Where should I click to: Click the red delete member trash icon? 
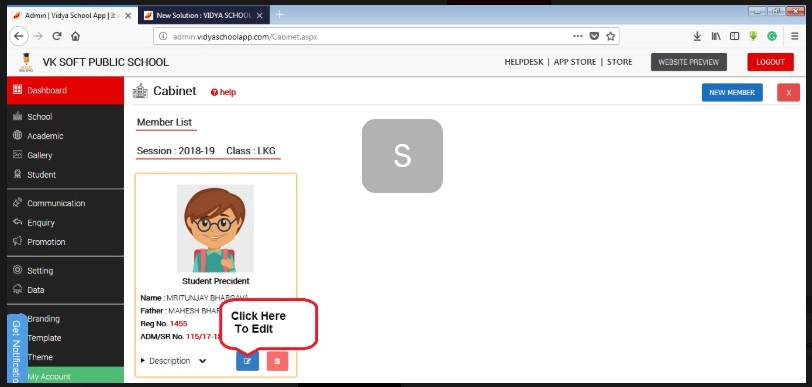(x=278, y=361)
